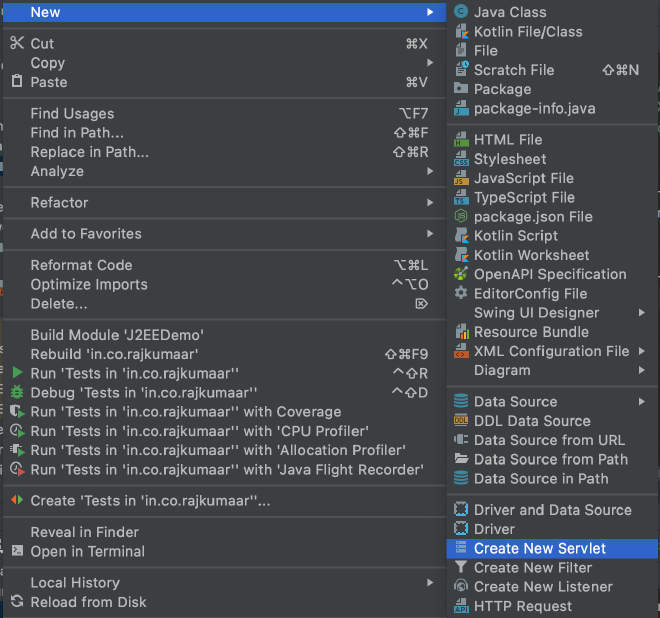Screen dimensions: 660x618
Task: Click the Resource Bundle icon
Action: click(x=462, y=332)
